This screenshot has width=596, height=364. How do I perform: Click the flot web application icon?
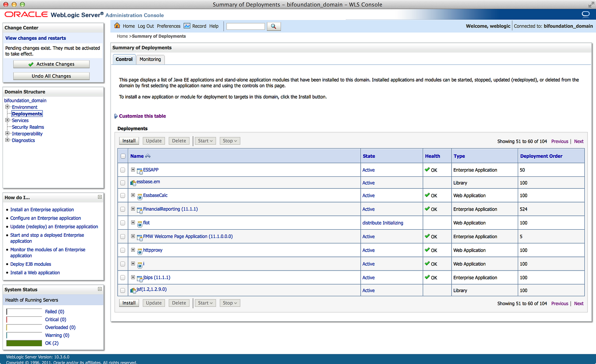point(140,224)
